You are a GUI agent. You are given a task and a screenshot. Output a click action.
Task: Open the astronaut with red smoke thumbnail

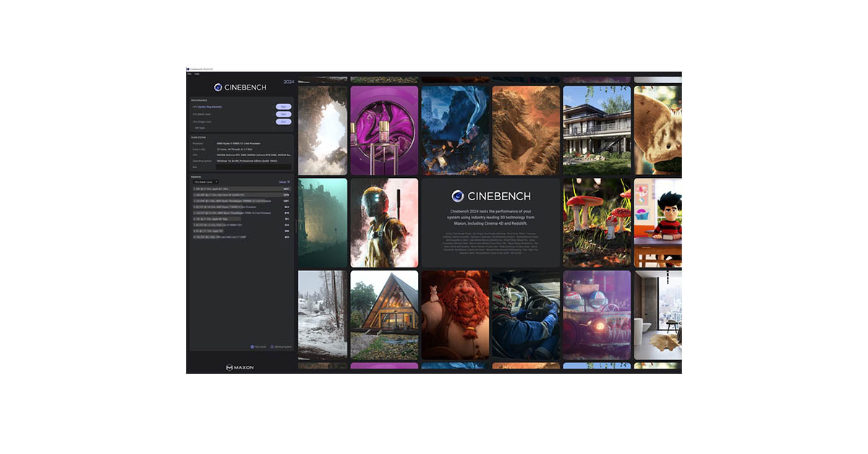(x=384, y=223)
